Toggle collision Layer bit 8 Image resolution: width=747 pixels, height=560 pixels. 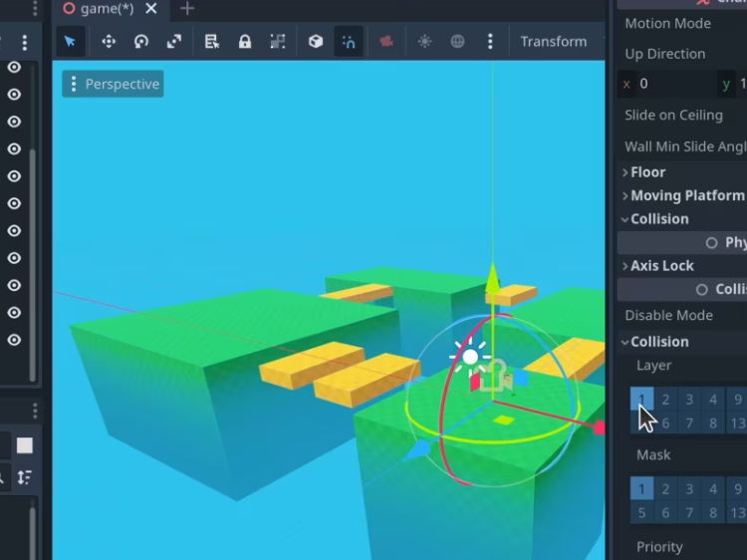coord(713,422)
